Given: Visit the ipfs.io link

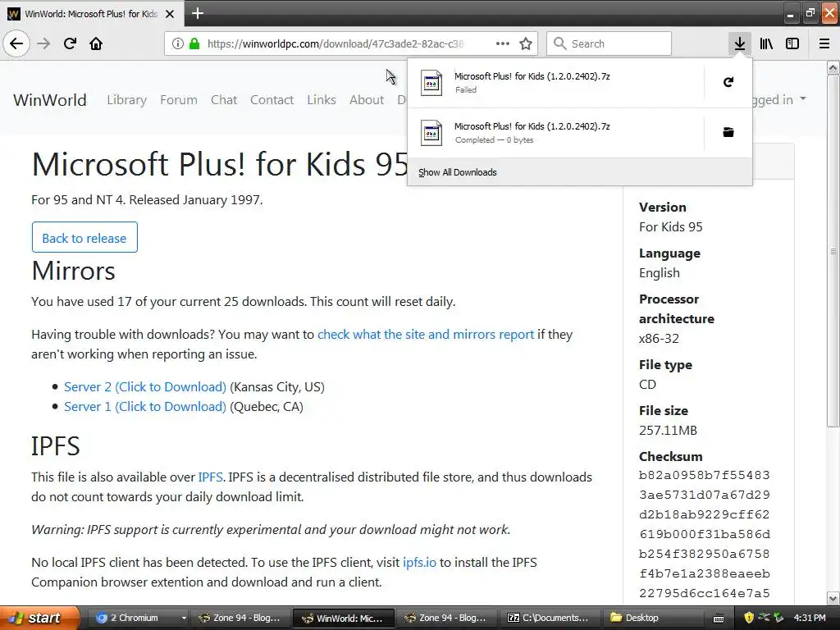Looking at the screenshot, I should click(419, 563).
